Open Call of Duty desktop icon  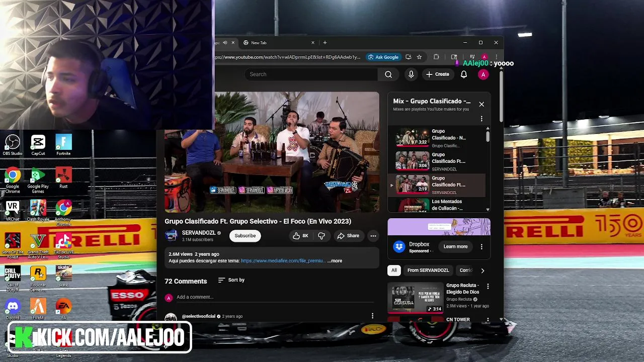click(13, 279)
